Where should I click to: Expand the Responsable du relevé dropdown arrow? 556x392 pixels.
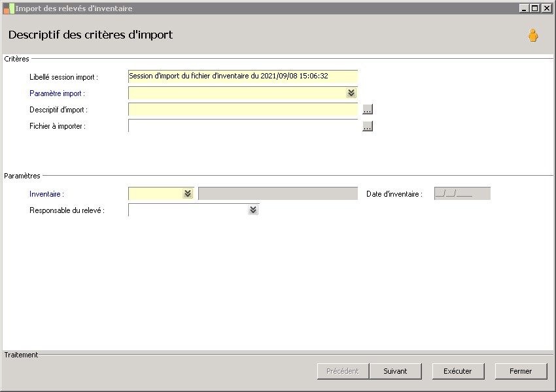pyautogui.click(x=253, y=210)
